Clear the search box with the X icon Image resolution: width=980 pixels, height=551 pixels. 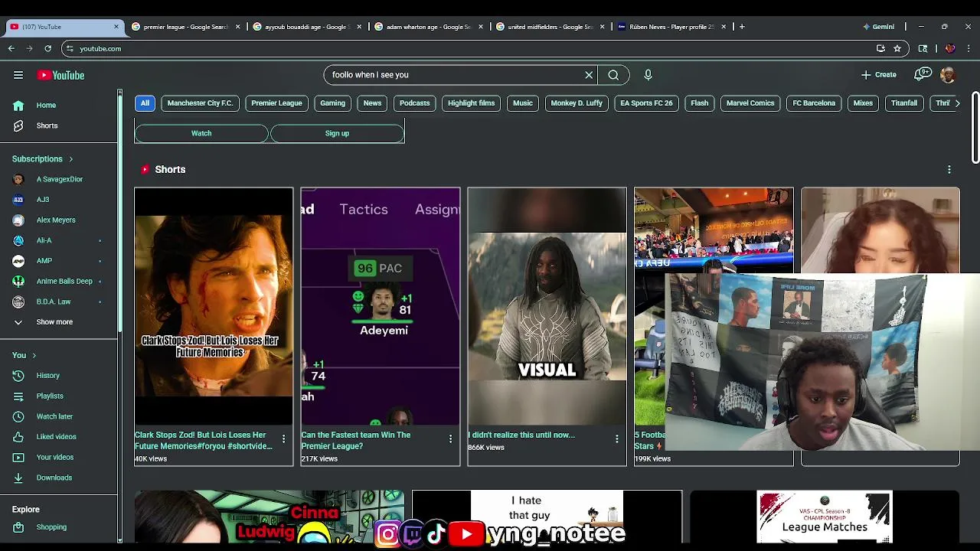point(589,75)
